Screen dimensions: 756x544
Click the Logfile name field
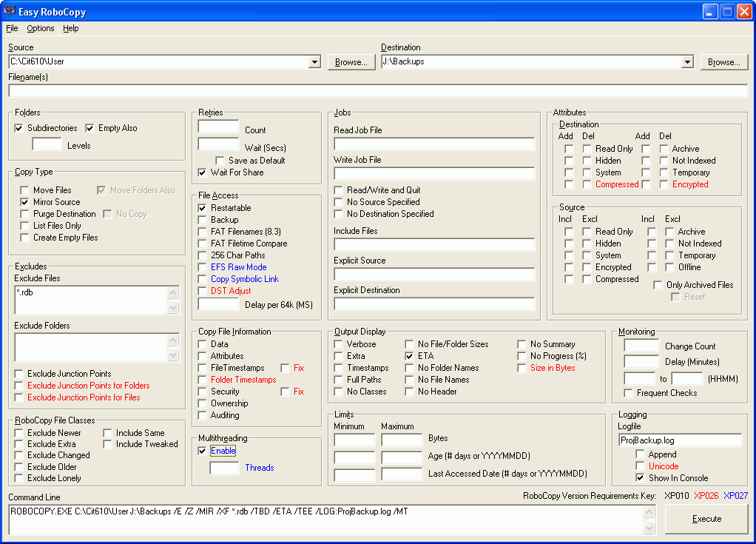pyautogui.click(x=680, y=440)
